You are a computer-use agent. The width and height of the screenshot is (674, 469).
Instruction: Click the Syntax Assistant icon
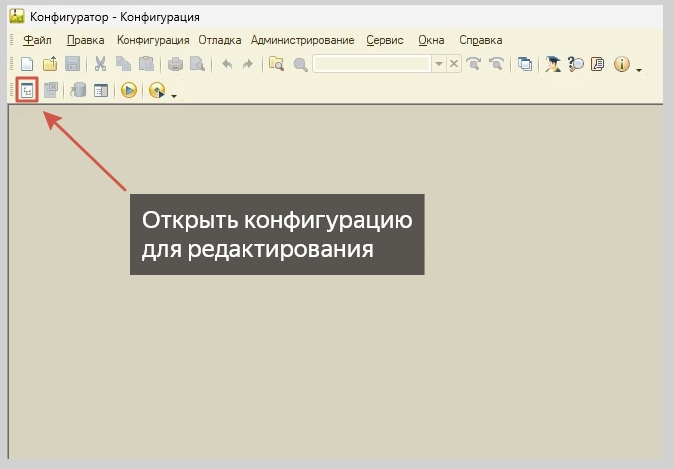(552, 64)
